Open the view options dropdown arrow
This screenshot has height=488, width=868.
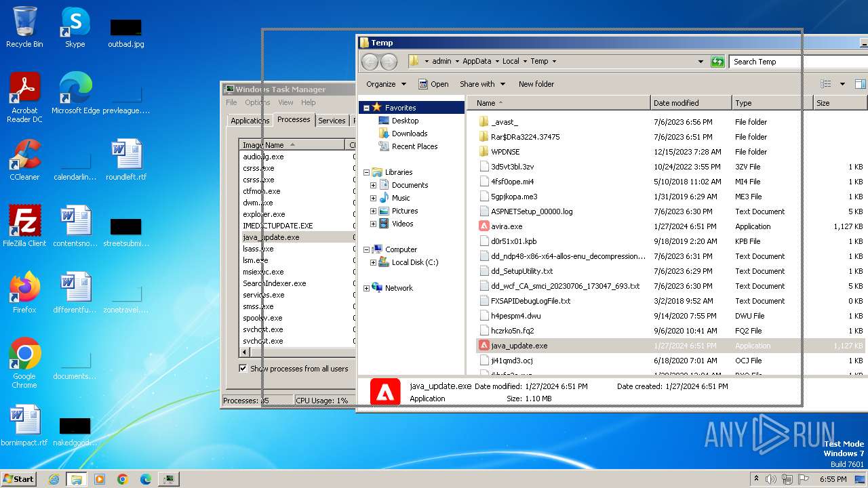pos(842,84)
